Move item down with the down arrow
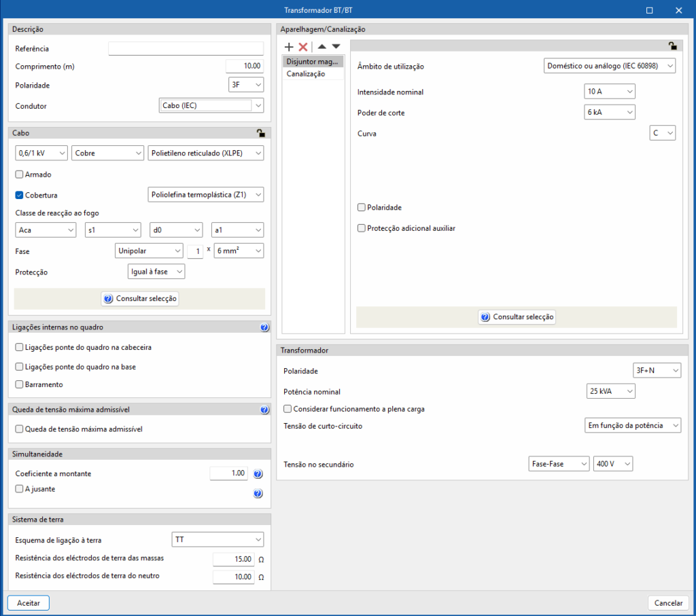The image size is (696, 616). tap(336, 47)
